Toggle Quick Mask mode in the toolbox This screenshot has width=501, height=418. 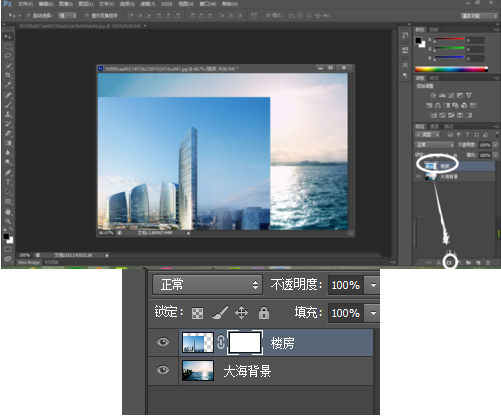point(8,249)
